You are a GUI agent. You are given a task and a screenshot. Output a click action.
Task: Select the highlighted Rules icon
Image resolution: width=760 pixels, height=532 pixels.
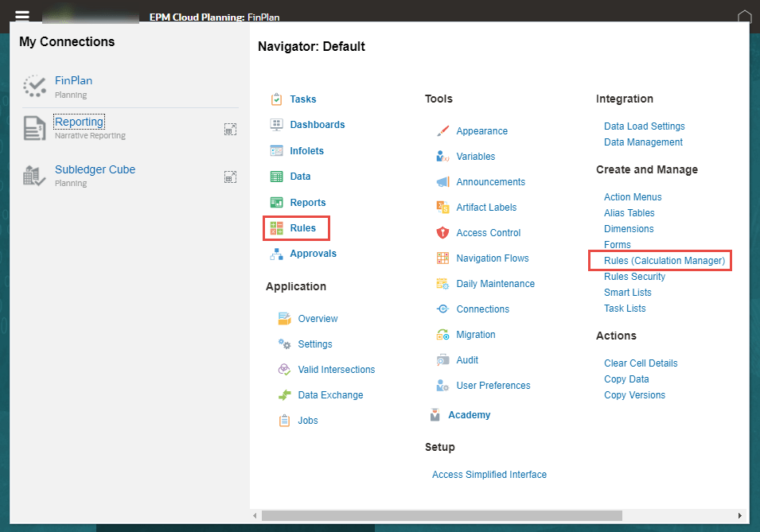coord(276,227)
